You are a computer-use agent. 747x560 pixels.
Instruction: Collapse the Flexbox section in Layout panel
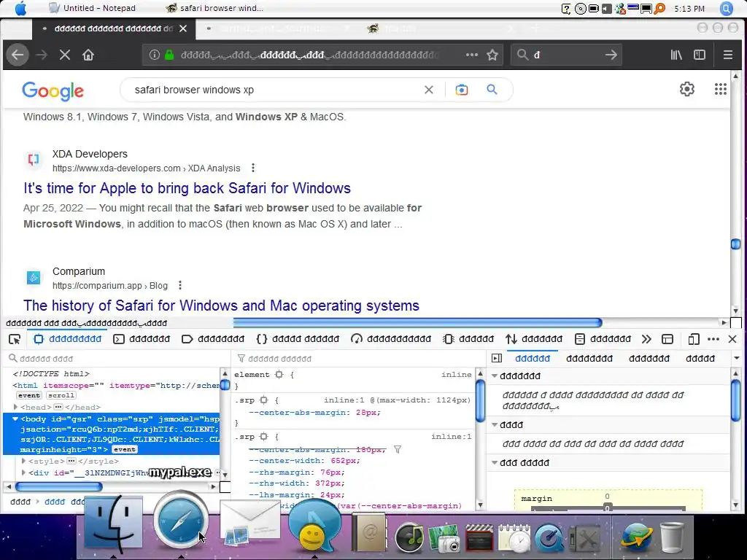495,376
